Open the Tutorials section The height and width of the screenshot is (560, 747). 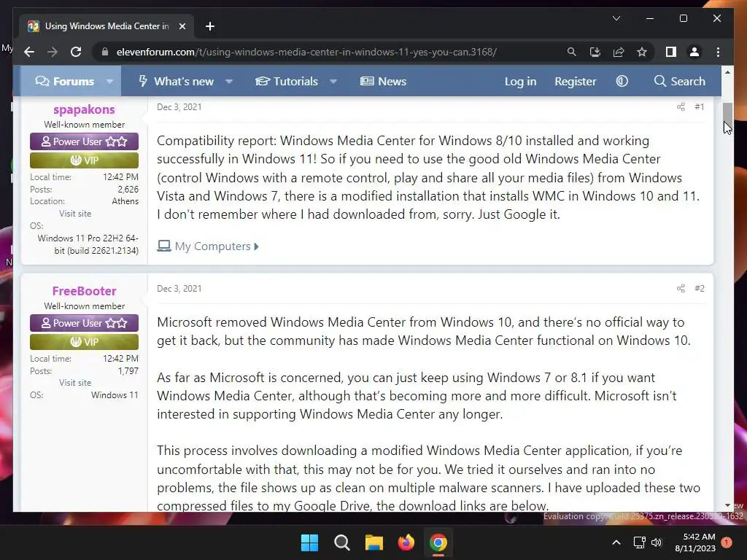click(x=286, y=82)
